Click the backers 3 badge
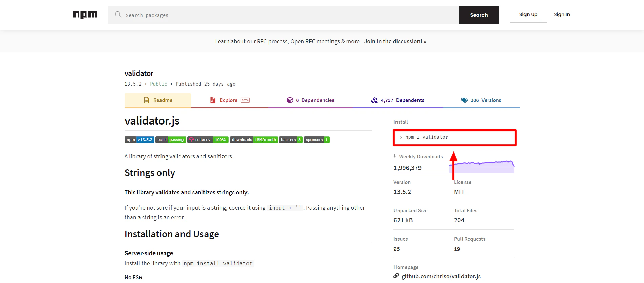This screenshot has width=644, height=283. coord(291,140)
